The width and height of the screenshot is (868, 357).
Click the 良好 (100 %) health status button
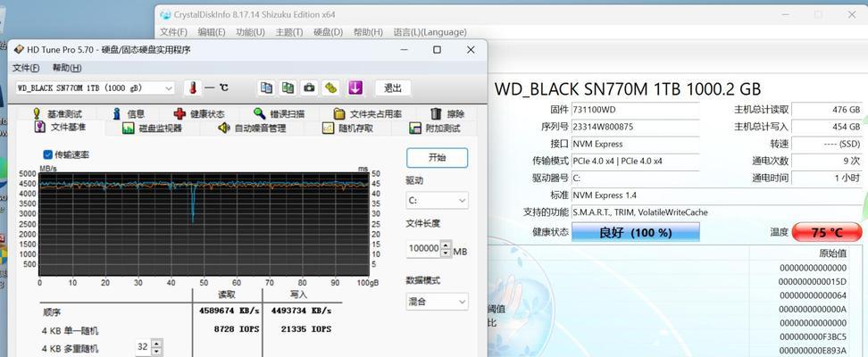coord(636,232)
